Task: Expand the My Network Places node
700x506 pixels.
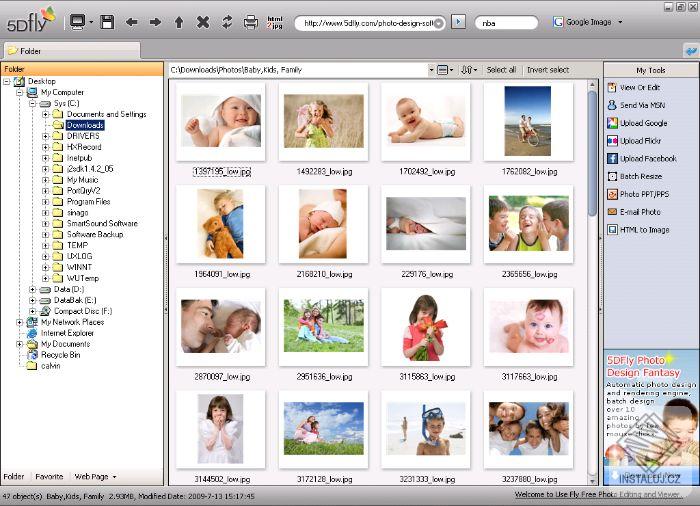Action: point(20,322)
